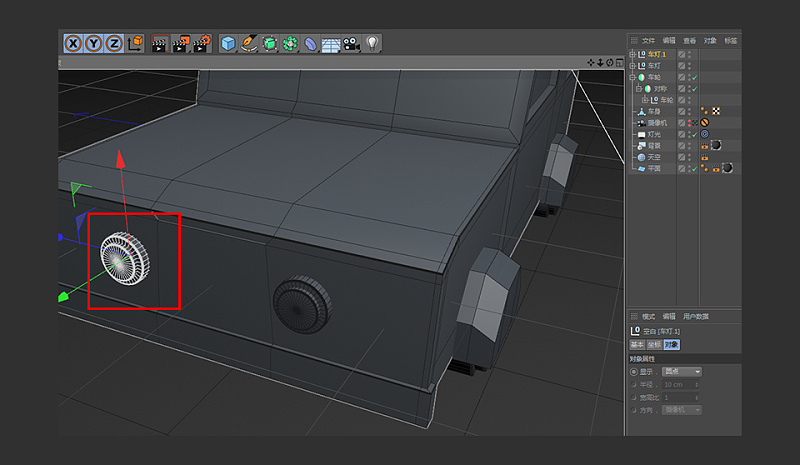
Task: Click the 半径 field stepper arrows
Action: point(697,384)
